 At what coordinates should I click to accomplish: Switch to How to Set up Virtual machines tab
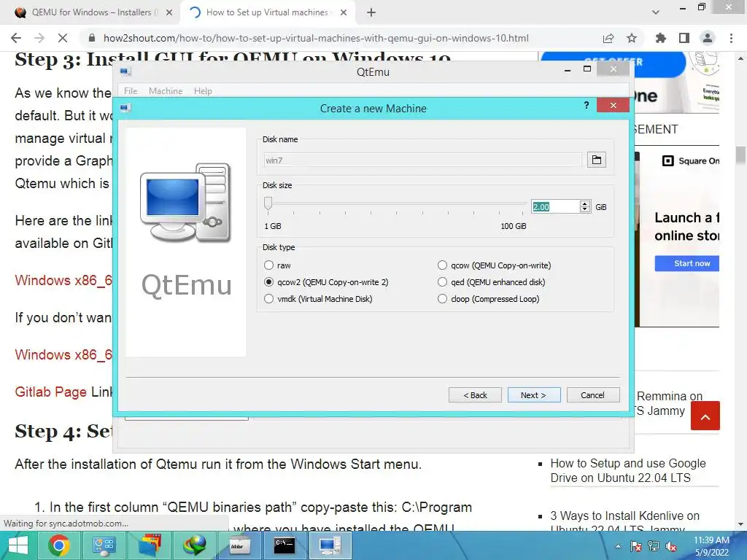267,12
